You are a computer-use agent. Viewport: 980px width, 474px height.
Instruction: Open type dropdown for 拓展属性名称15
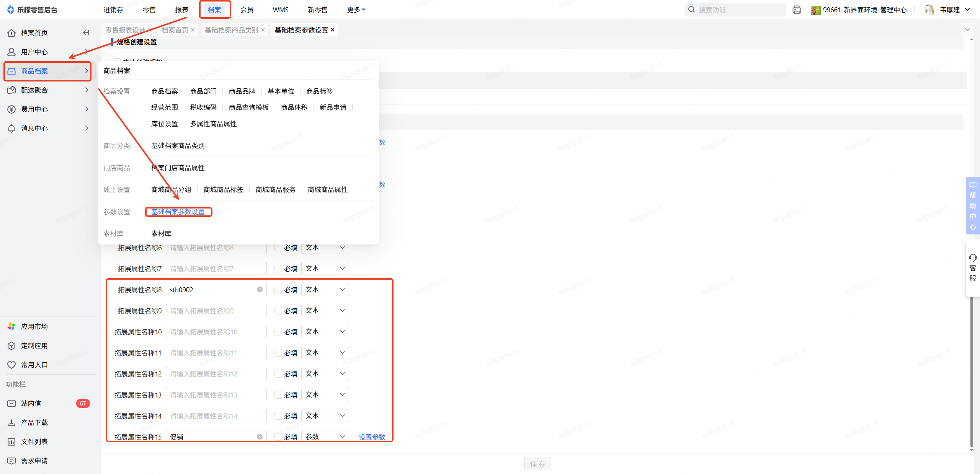pos(325,437)
